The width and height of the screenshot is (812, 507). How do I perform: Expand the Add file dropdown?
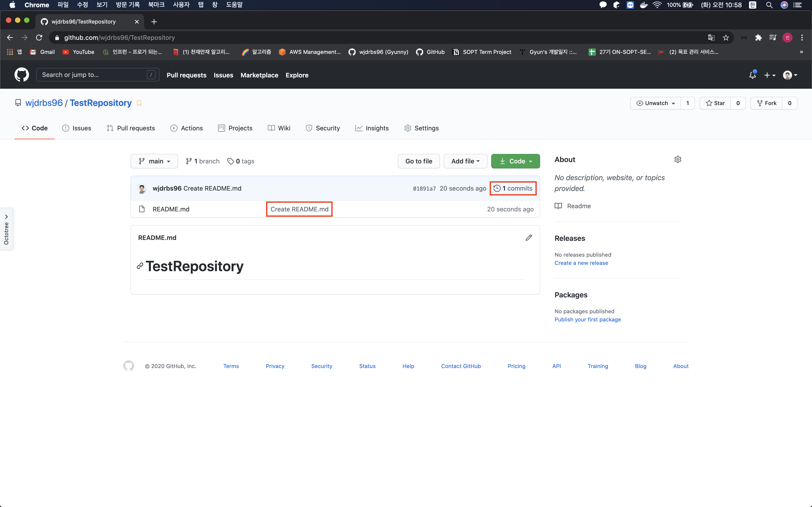465,161
